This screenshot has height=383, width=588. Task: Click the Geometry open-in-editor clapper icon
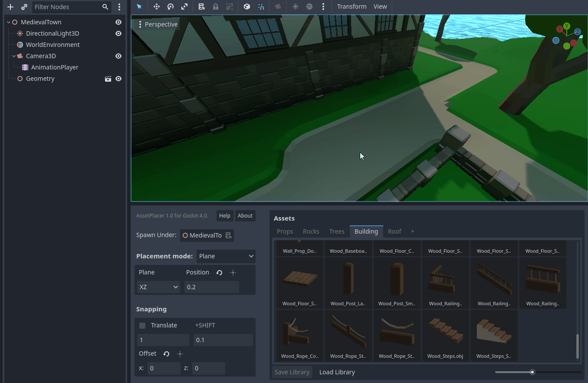coord(108,79)
